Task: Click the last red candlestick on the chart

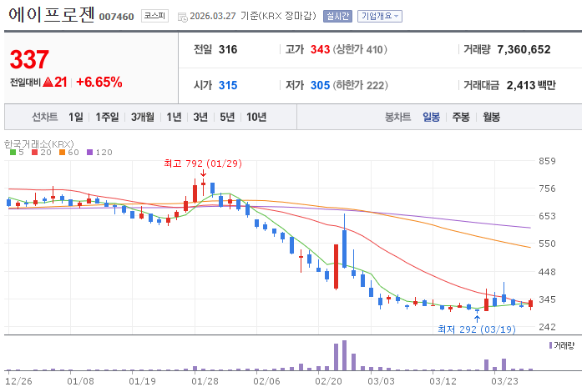Action: tap(531, 304)
